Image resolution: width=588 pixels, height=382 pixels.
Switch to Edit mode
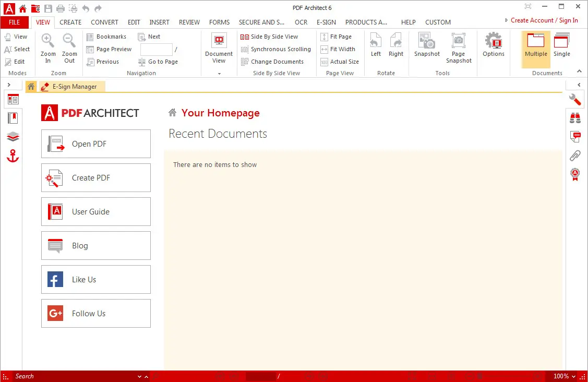click(15, 62)
